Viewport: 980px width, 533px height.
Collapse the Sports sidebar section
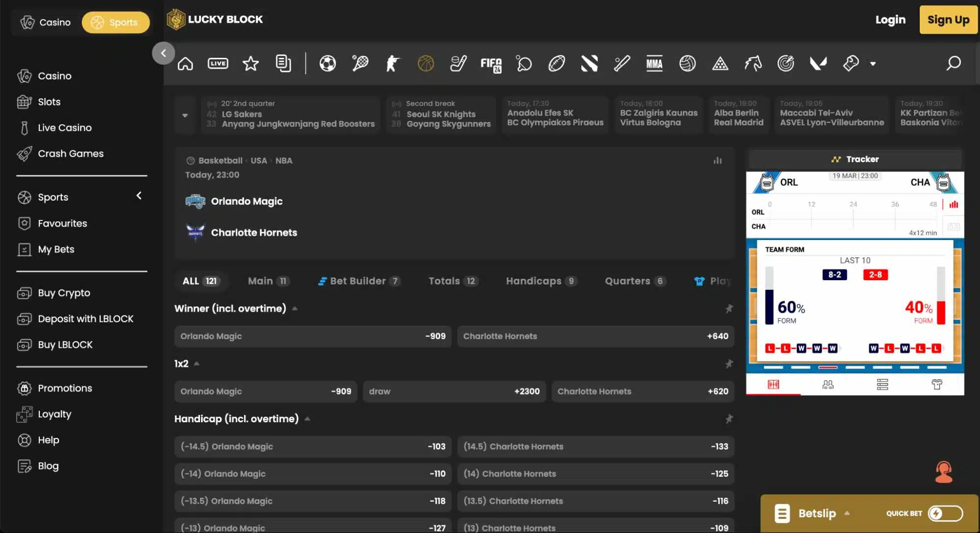(x=139, y=196)
